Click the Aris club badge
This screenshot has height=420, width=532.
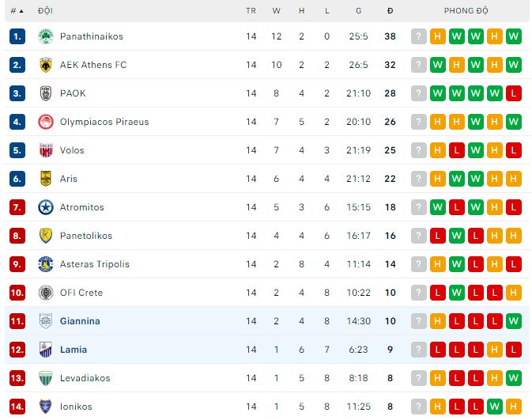[x=45, y=179]
